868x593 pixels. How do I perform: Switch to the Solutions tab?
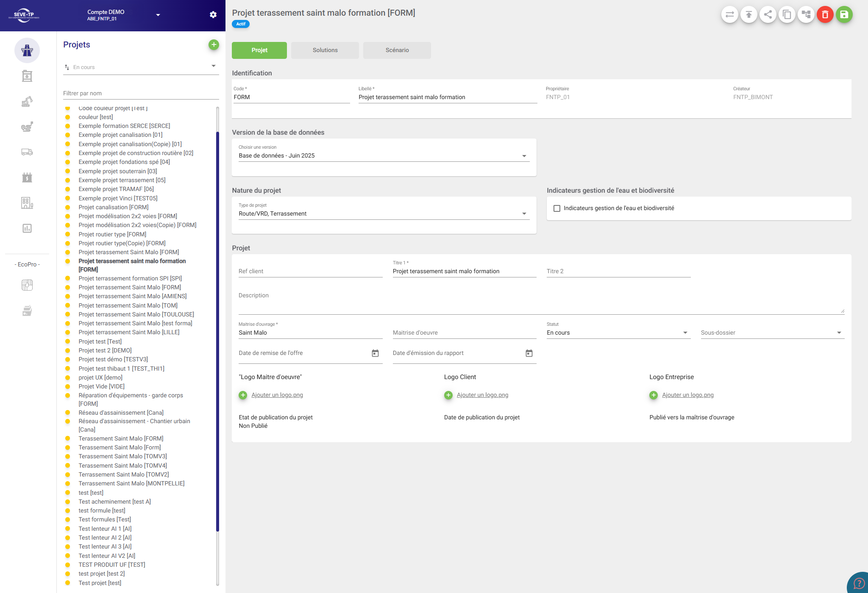pyautogui.click(x=325, y=50)
